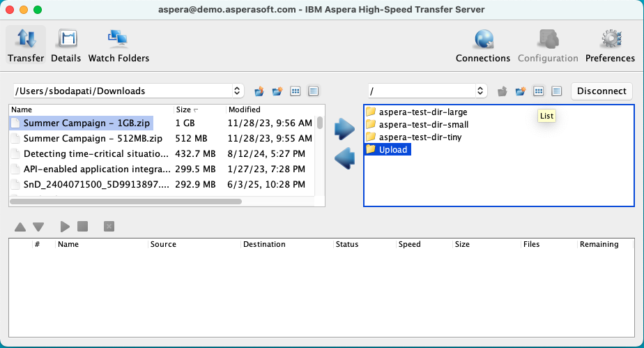This screenshot has height=348, width=644.
Task: Click the download left-arrow button
Action: [x=344, y=158]
